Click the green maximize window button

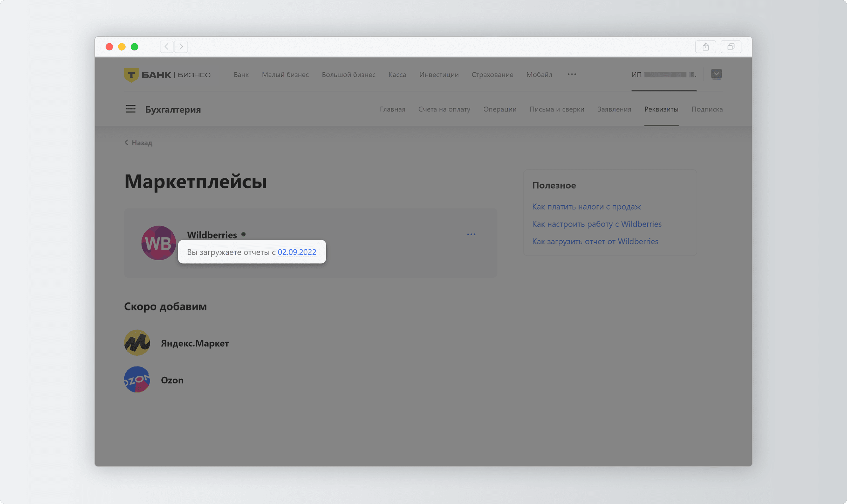tap(135, 46)
